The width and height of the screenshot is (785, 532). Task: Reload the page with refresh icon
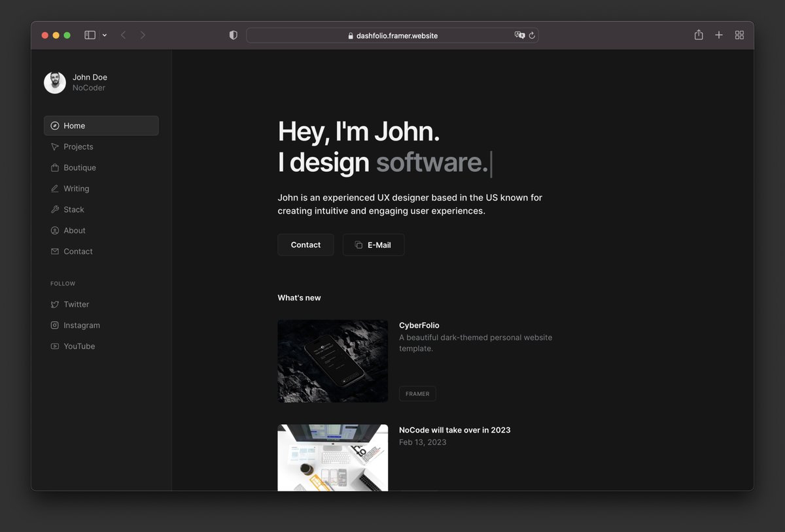pos(532,35)
